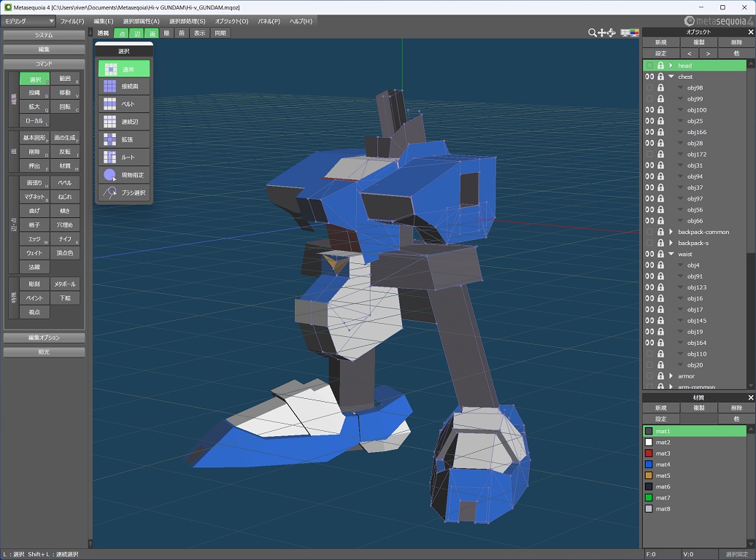756x560 pixels.
Task: Open the 編集(E) menu
Action: point(103,21)
